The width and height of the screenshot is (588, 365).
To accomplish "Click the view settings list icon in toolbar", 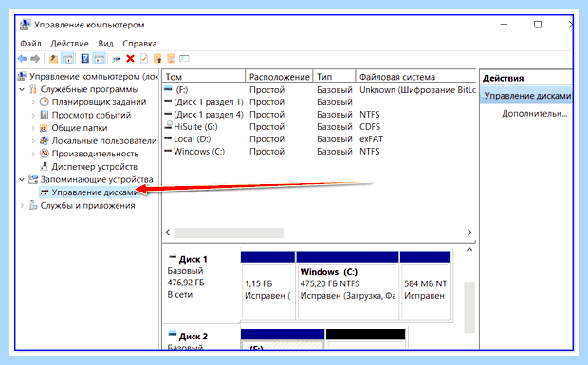I will pos(184,59).
